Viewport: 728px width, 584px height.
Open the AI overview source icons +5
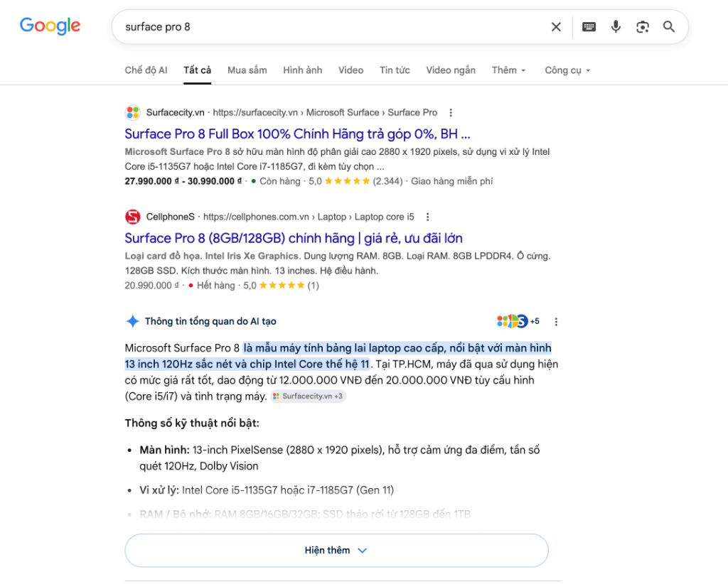(518, 321)
